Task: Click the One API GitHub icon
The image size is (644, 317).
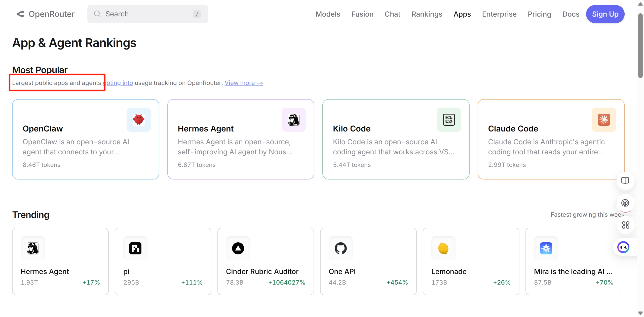Action: click(x=341, y=248)
